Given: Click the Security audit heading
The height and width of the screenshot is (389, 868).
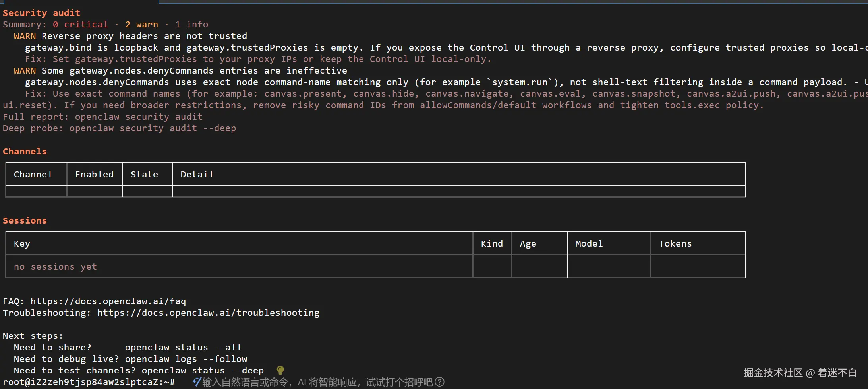Looking at the screenshot, I should point(41,13).
